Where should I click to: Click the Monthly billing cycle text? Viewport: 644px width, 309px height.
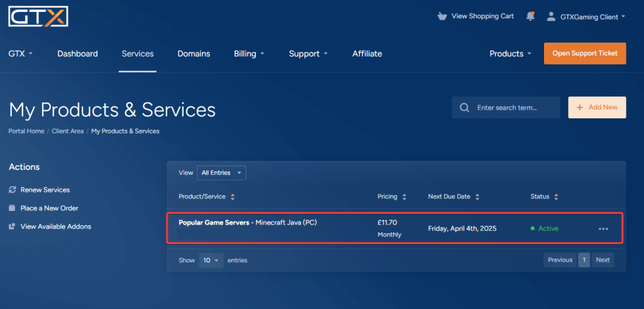[389, 235]
